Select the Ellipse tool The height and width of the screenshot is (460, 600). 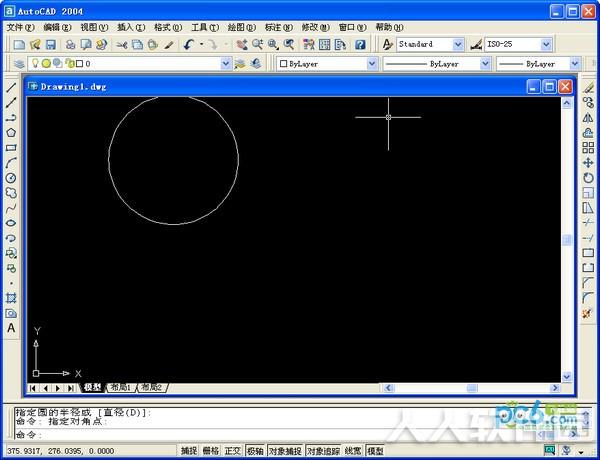point(11,223)
